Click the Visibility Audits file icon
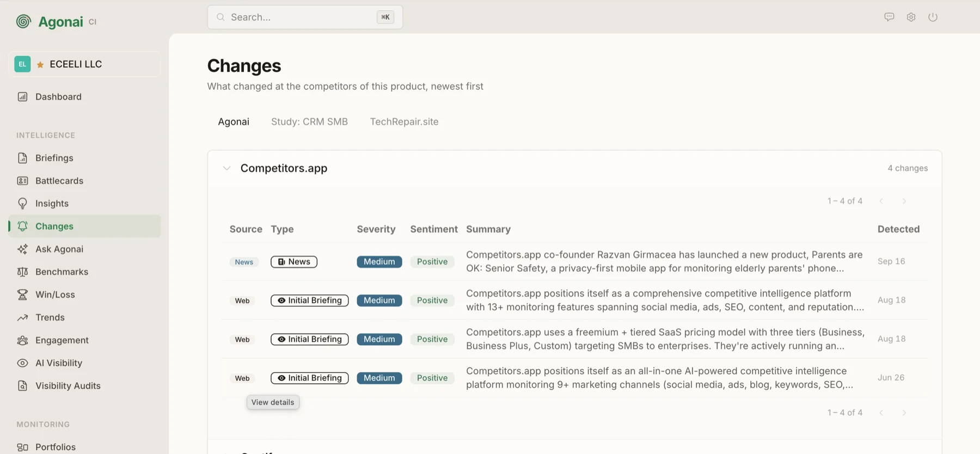 pos(22,386)
